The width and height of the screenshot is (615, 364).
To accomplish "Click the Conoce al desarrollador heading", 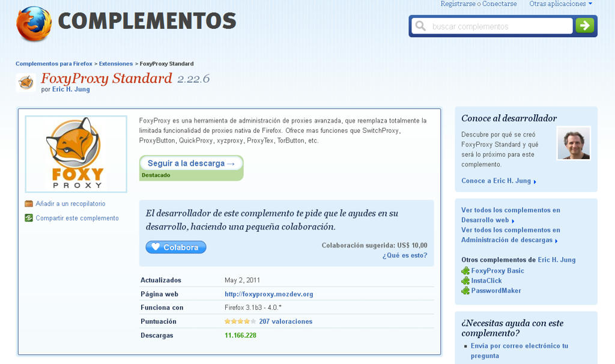I will (x=509, y=118).
